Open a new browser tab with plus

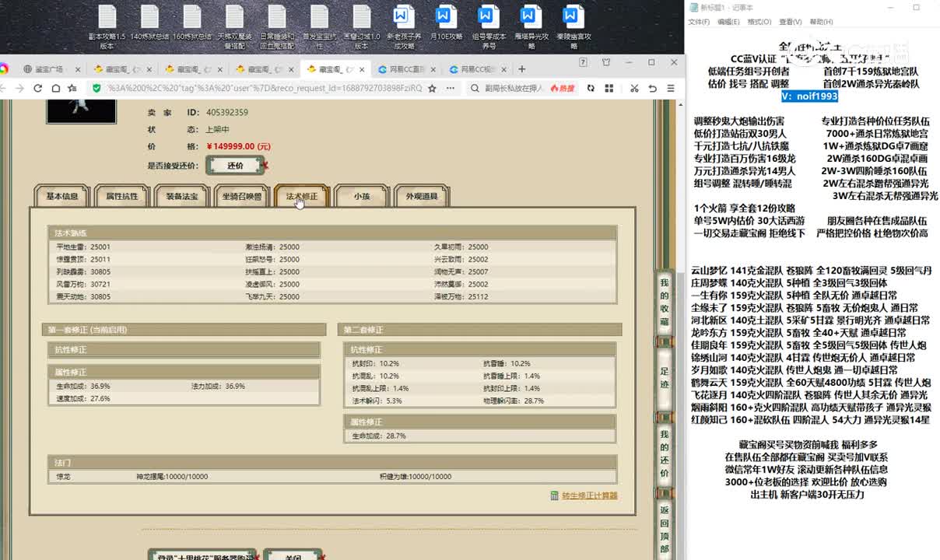[521, 69]
